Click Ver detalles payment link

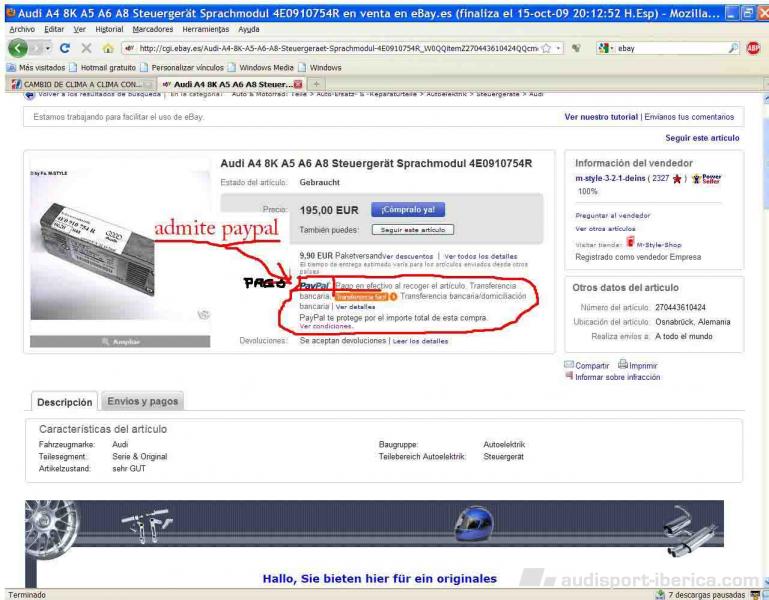[355, 307]
